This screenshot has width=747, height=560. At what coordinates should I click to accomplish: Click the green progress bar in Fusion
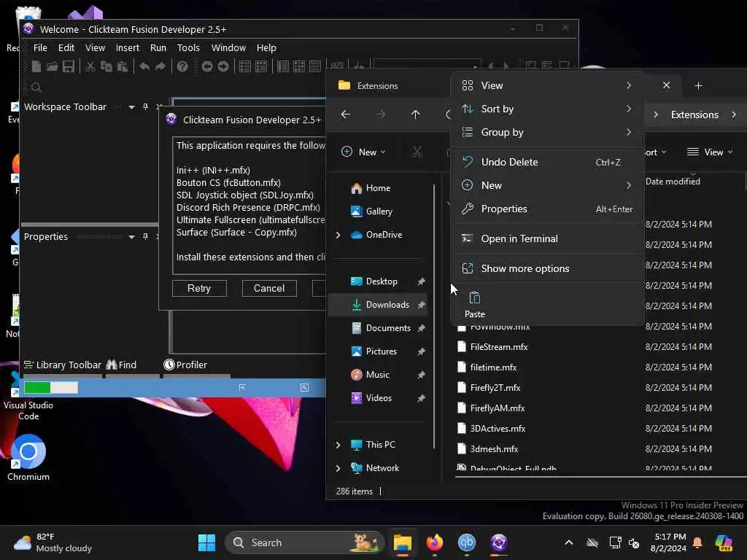pos(51,388)
